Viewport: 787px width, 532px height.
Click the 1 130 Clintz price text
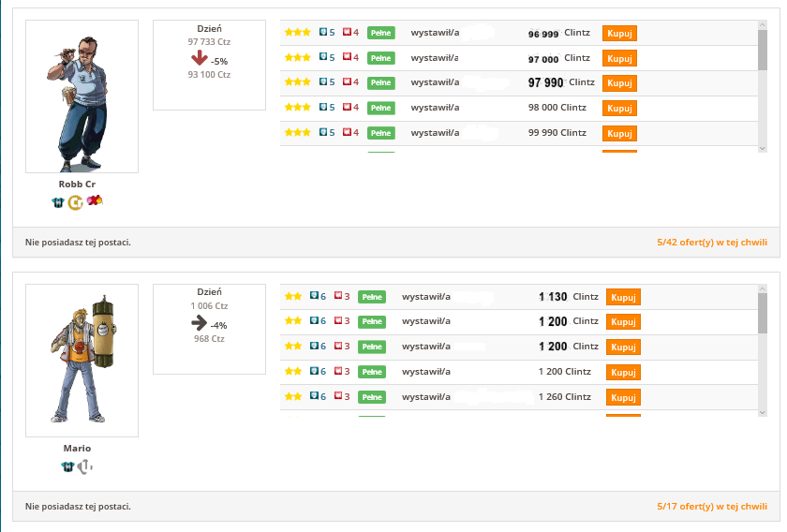[568, 297]
